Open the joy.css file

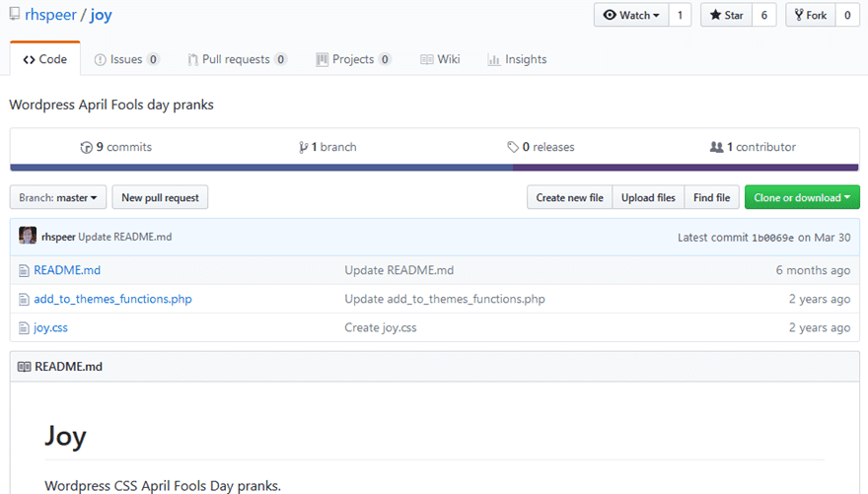click(51, 327)
